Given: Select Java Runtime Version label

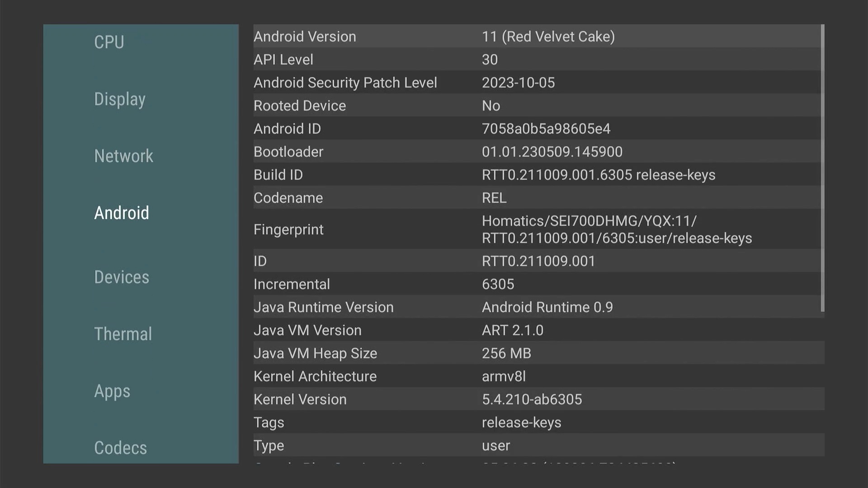Looking at the screenshot, I should click(324, 307).
